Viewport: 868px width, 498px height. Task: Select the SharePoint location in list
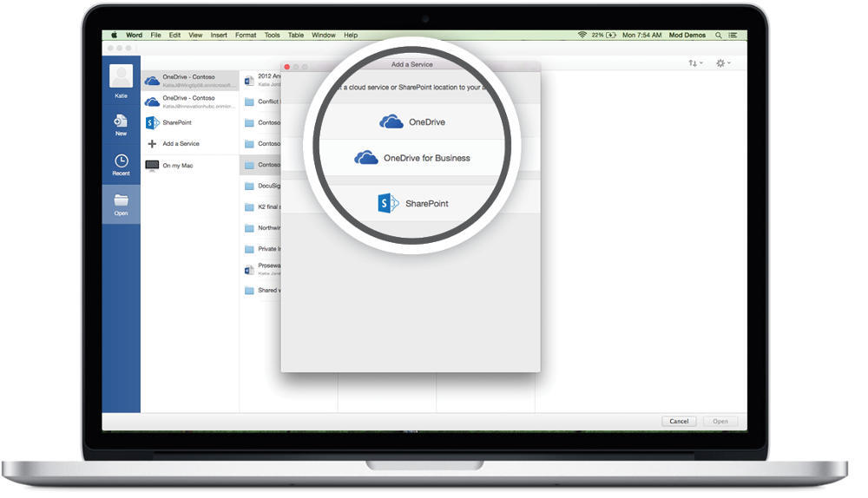tap(190, 123)
